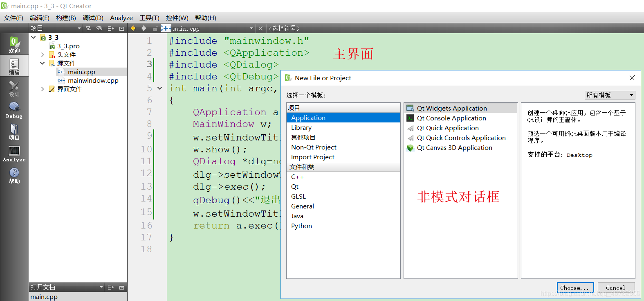Select Import Project category
644x301 pixels.
343,157
